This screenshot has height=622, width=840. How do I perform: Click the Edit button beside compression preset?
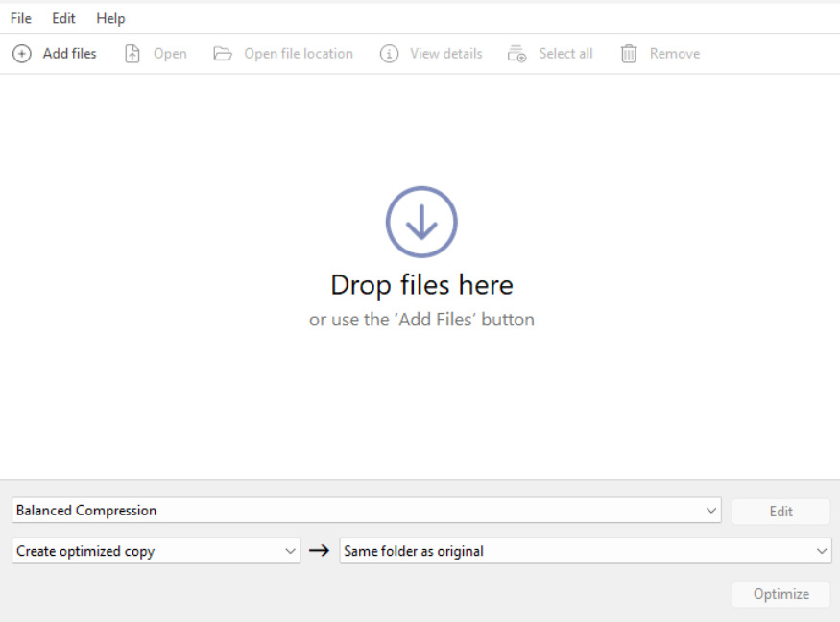780,511
